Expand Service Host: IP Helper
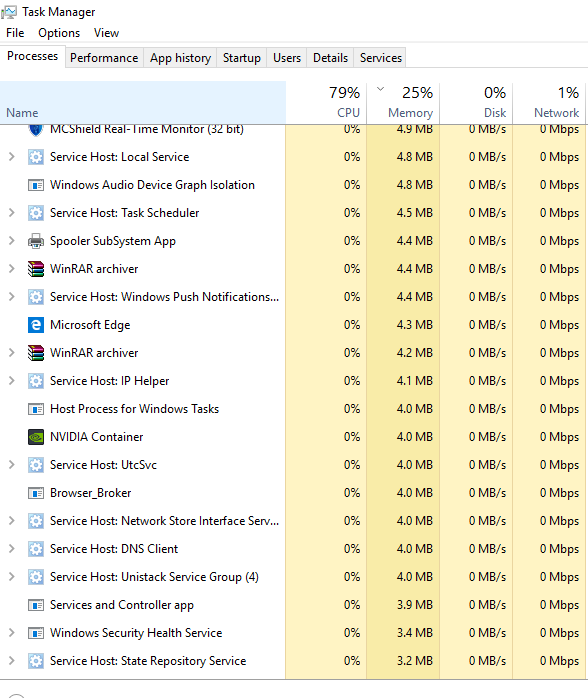This screenshot has width=588, height=698. tap(12, 381)
